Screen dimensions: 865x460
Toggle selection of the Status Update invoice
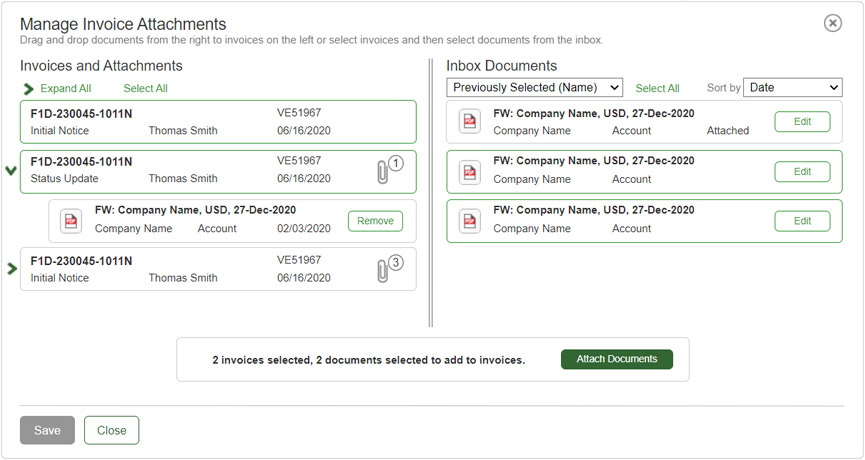tap(200, 171)
